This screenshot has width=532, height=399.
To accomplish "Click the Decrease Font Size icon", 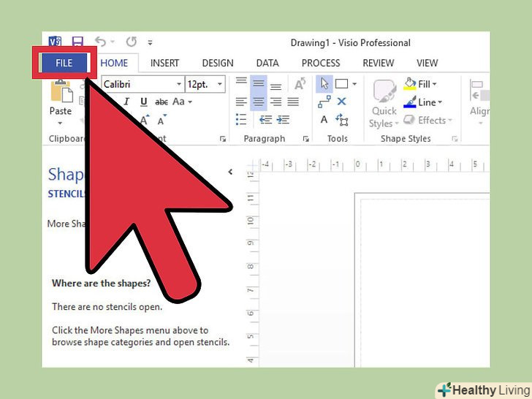I will [x=161, y=120].
